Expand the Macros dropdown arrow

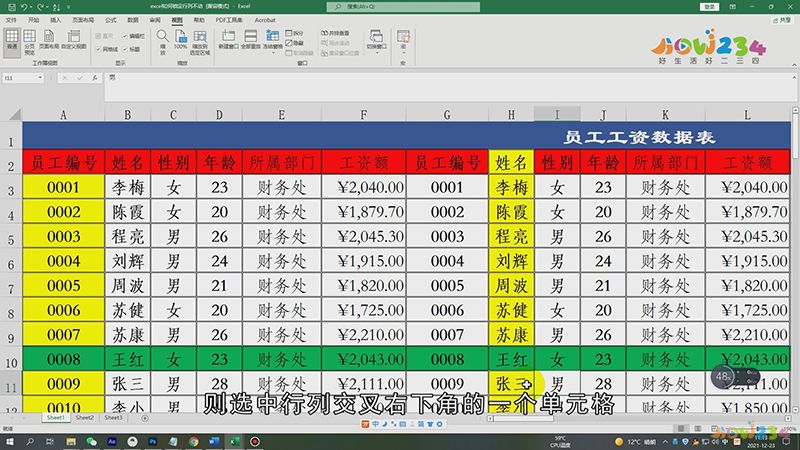point(403,53)
